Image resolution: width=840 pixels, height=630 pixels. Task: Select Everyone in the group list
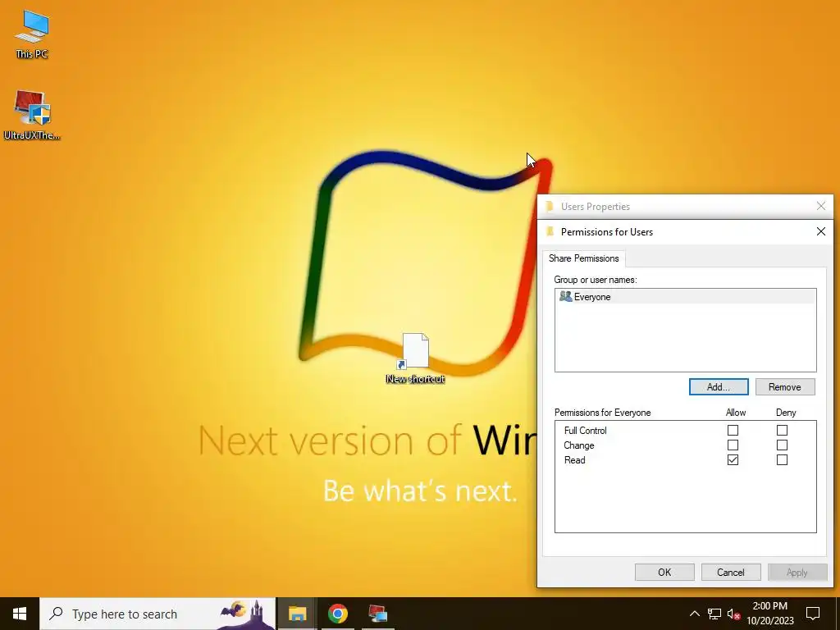[x=685, y=297]
